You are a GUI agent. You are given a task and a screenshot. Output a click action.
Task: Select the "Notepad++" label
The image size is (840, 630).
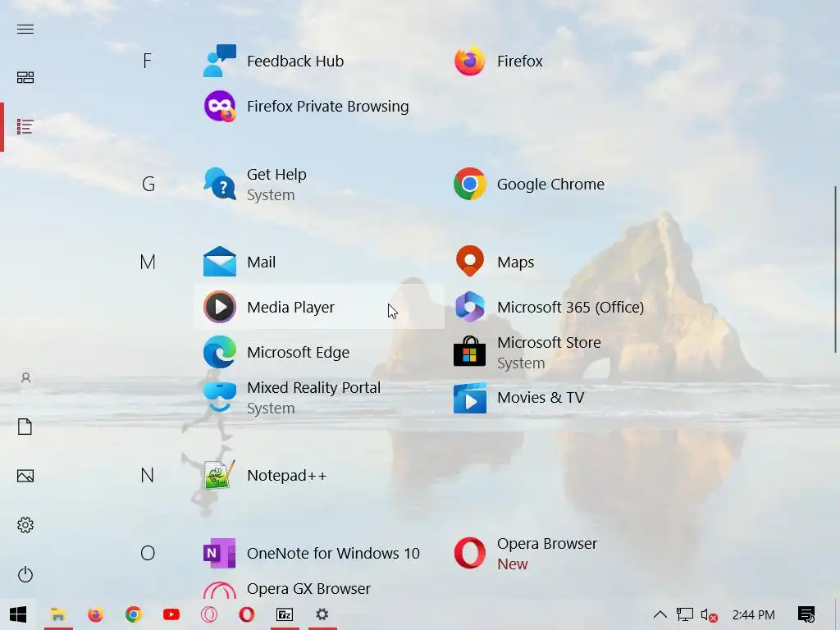tap(286, 476)
